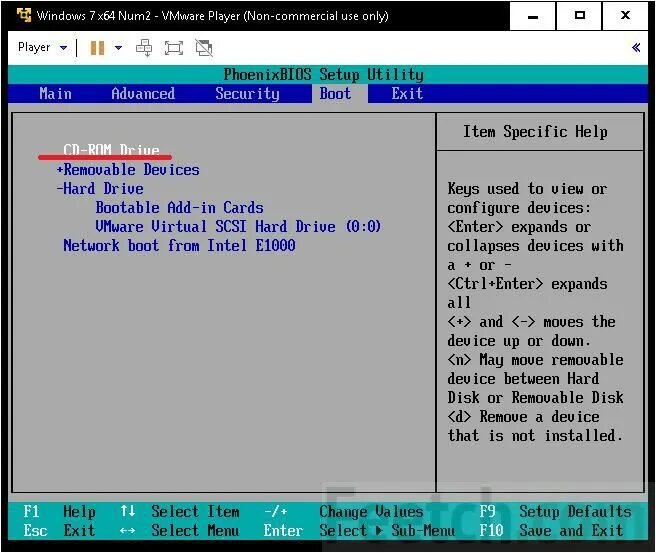Click the Item Specific Help heading
Viewport: 656px width, 553px height.
[x=535, y=131]
